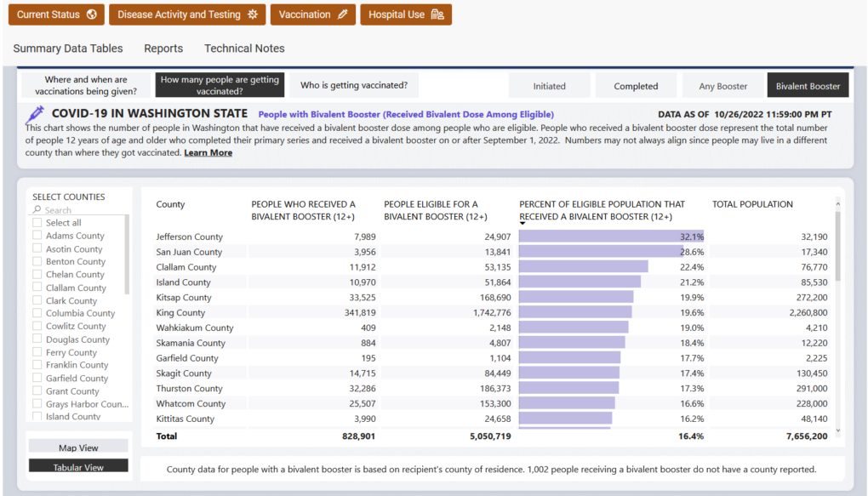868x496 pixels.
Task: Tick the Adams County checkbox
Action: click(x=37, y=236)
